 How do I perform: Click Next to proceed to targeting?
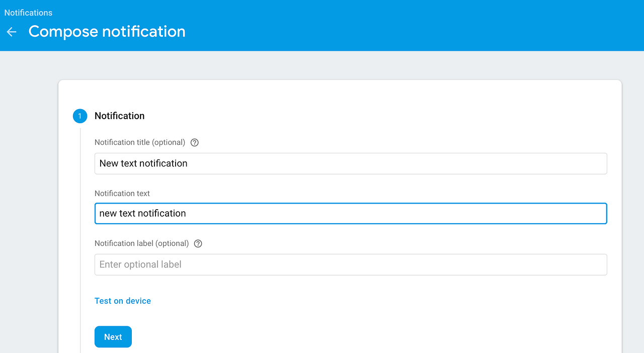pos(113,336)
